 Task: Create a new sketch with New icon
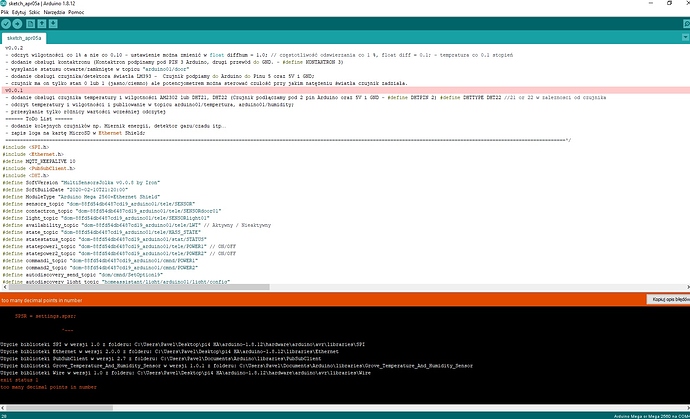[30, 24]
